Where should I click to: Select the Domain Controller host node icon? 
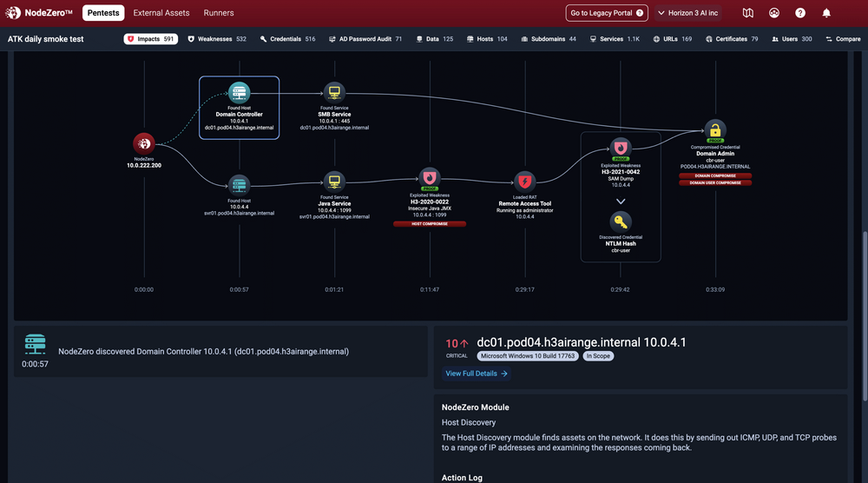[239, 92]
